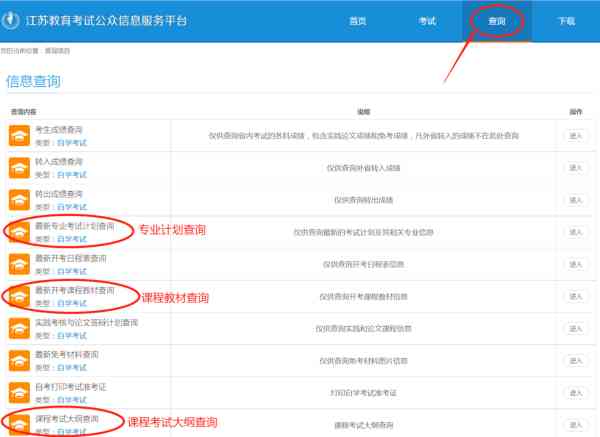Click the cap icon for 实践考核与论文答辩计划查询

point(19,328)
